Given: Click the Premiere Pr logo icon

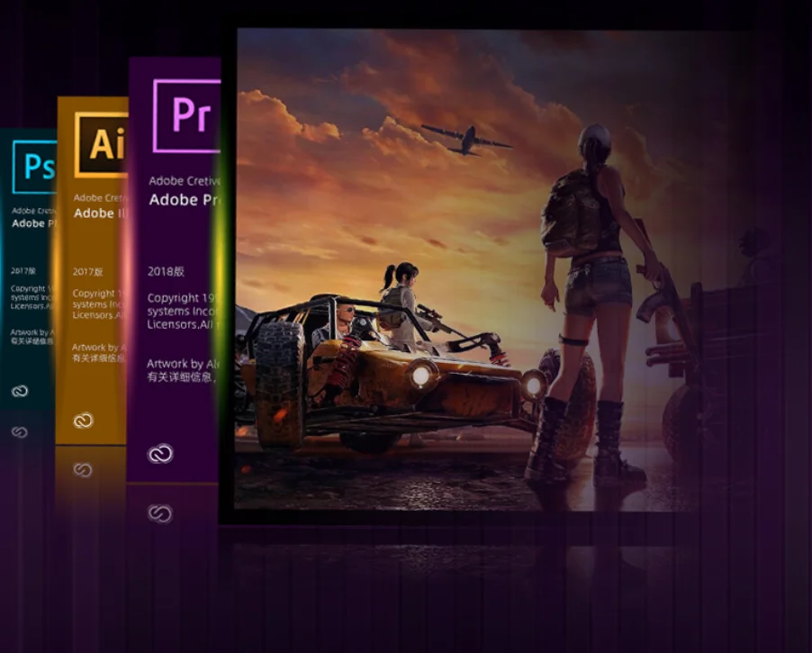Looking at the screenshot, I should coord(187,115).
